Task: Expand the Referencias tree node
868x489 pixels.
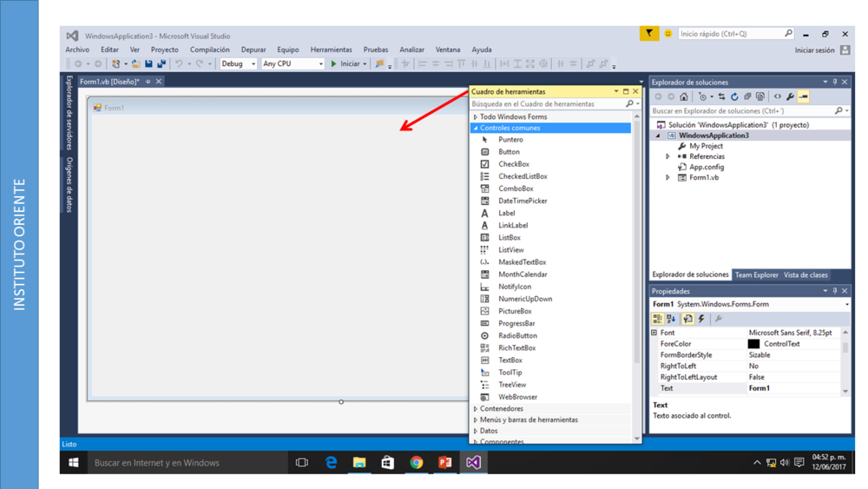Action: (x=668, y=157)
